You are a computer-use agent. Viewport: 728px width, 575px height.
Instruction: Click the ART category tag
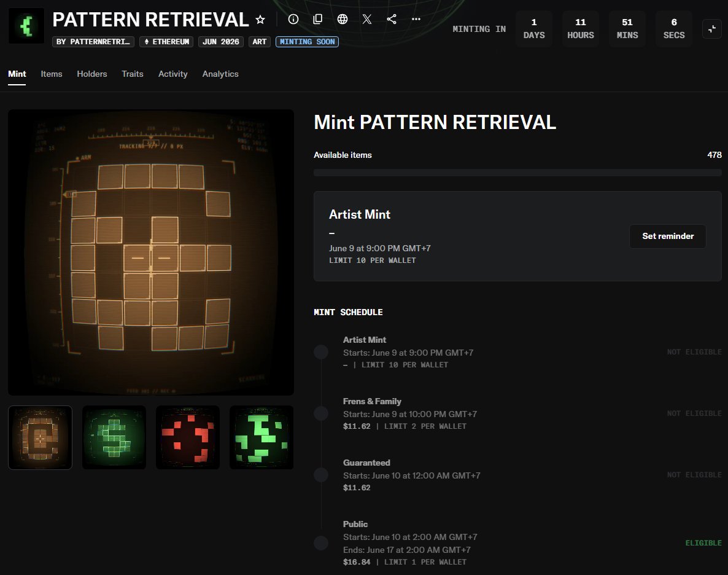[260, 42]
